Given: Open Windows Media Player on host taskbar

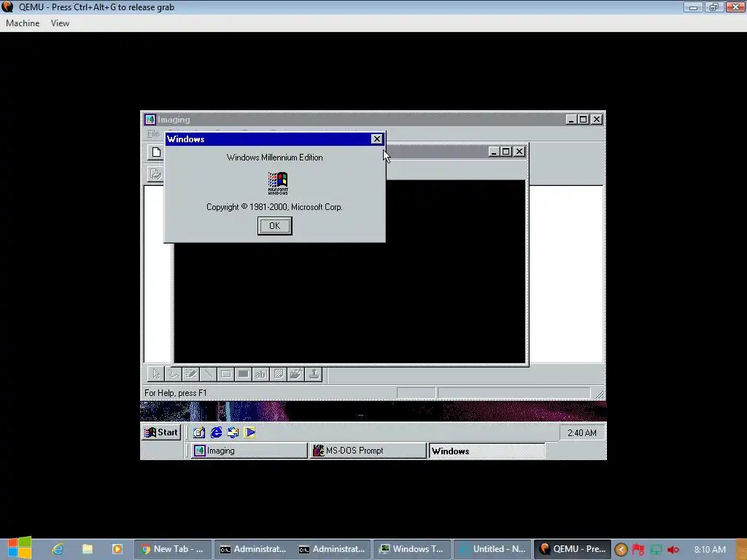Looking at the screenshot, I should [x=117, y=549].
